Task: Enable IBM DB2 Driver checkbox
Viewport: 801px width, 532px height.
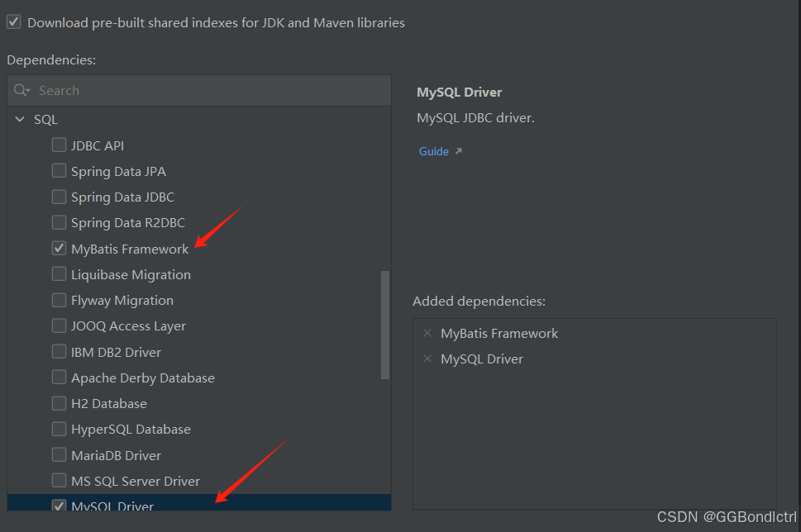Action: (60, 351)
